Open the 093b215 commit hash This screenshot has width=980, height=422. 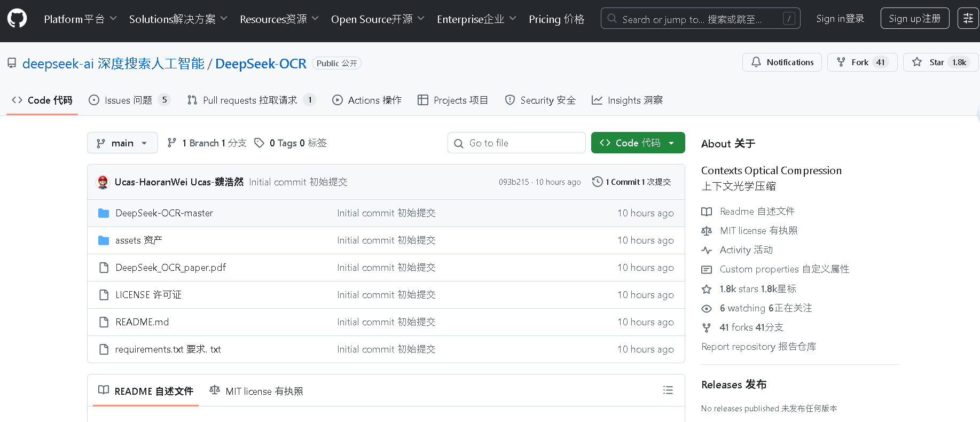(x=514, y=182)
